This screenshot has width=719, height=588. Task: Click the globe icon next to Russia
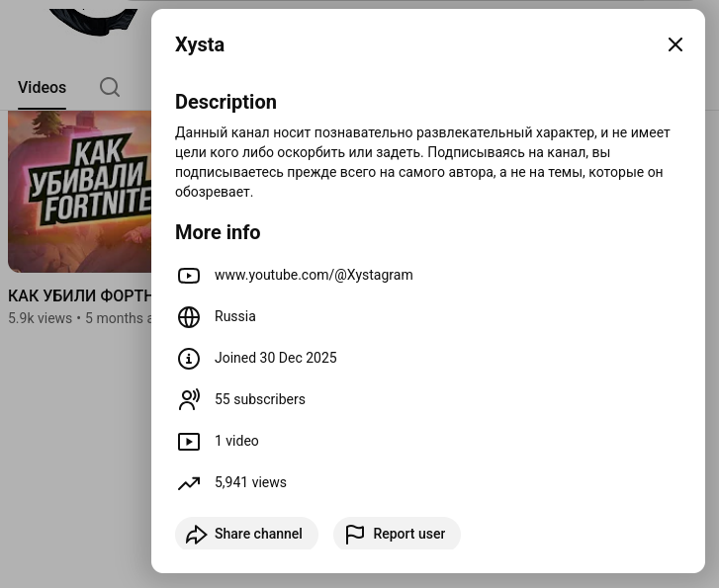[x=189, y=317]
